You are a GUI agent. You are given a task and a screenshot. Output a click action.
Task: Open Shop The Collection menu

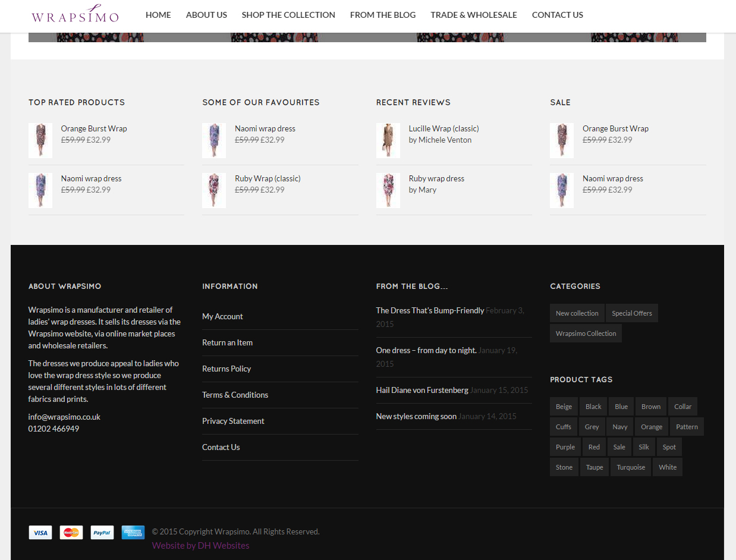pyautogui.click(x=288, y=15)
